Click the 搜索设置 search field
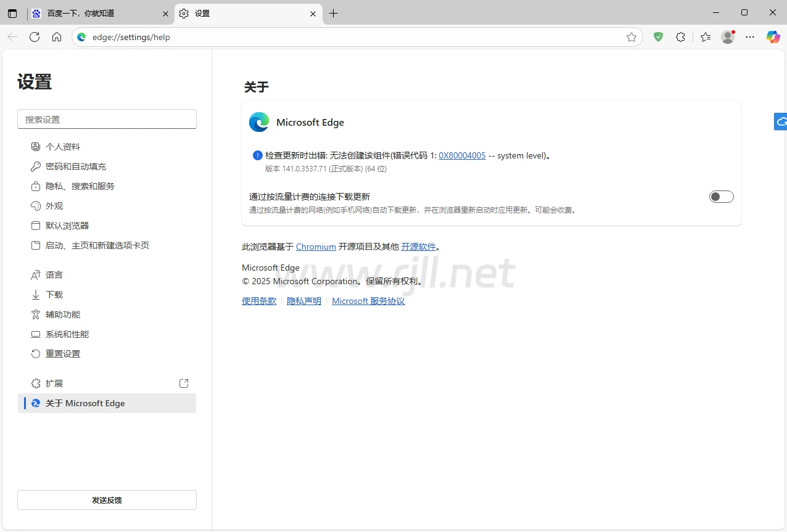Image resolution: width=787 pixels, height=532 pixels. click(x=107, y=120)
